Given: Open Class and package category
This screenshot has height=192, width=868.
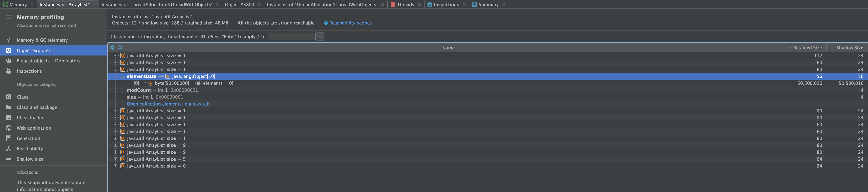Looking at the screenshot, I should pos(54,107).
